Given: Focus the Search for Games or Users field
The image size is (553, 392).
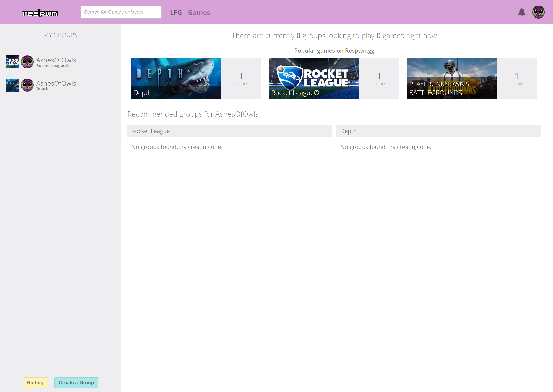Looking at the screenshot, I should (121, 12).
